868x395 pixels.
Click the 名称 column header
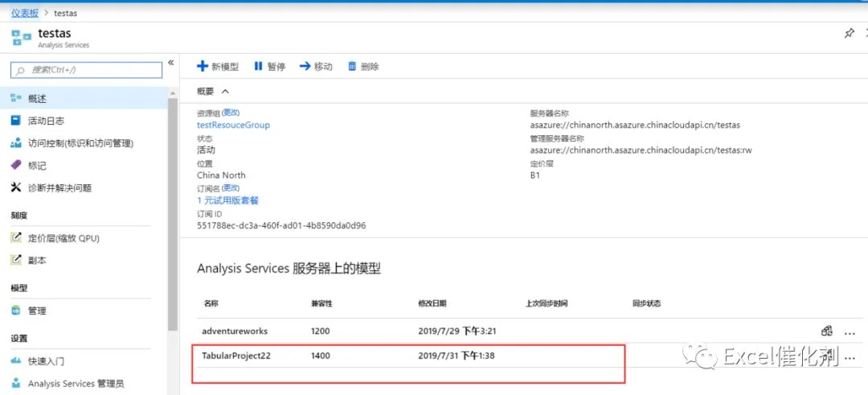click(x=211, y=303)
